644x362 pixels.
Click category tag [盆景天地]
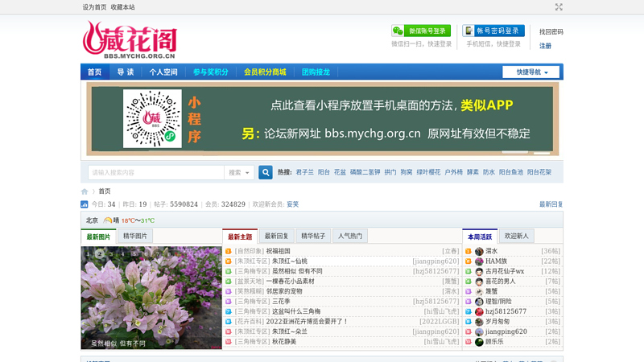[x=250, y=281]
